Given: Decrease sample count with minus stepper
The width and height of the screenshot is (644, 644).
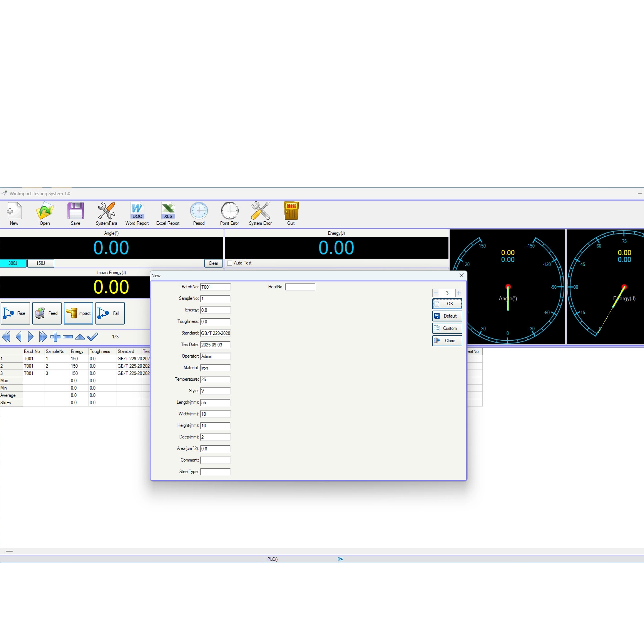Looking at the screenshot, I should tap(436, 293).
